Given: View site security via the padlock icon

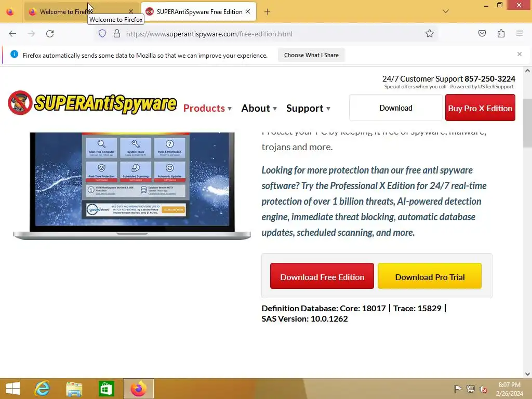Looking at the screenshot, I should (x=117, y=34).
